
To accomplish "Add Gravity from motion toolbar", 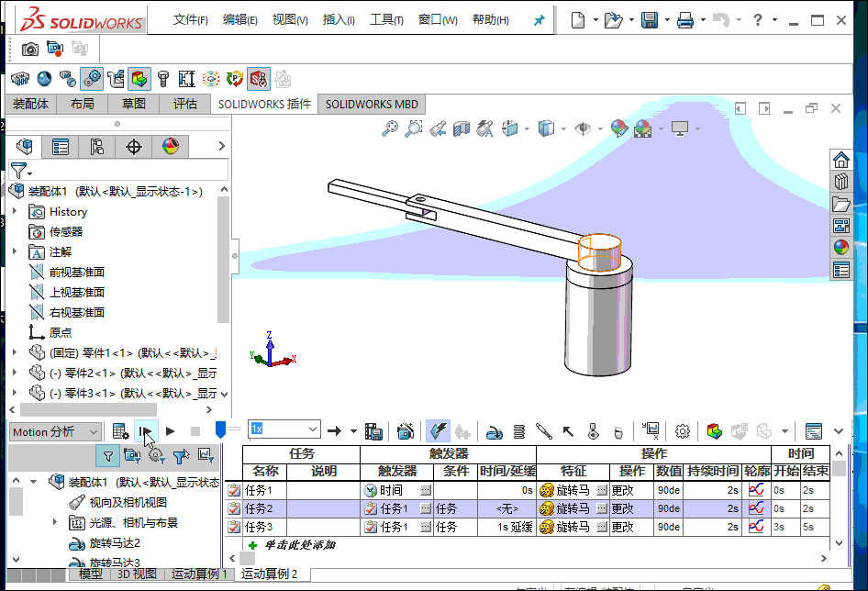I will tap(618, 431).
